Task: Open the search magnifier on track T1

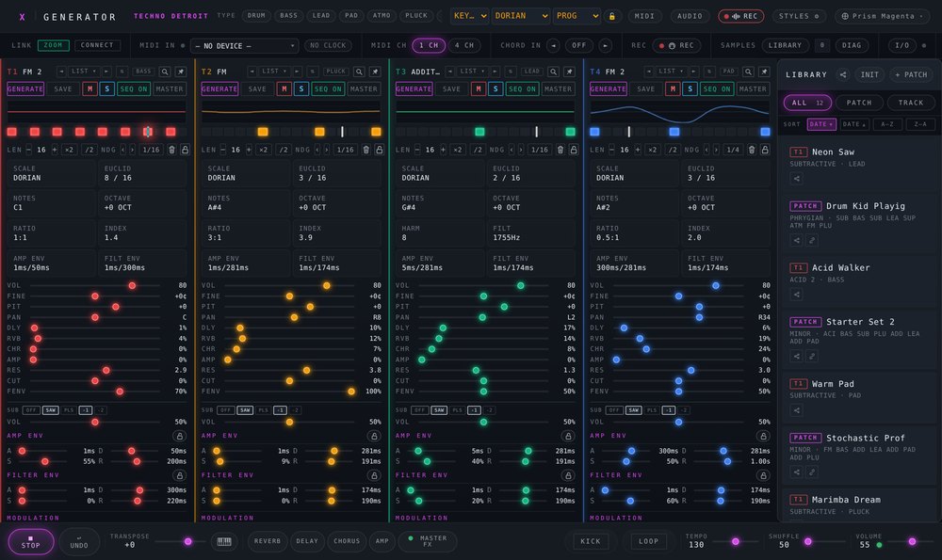Action: coord(165,72)
